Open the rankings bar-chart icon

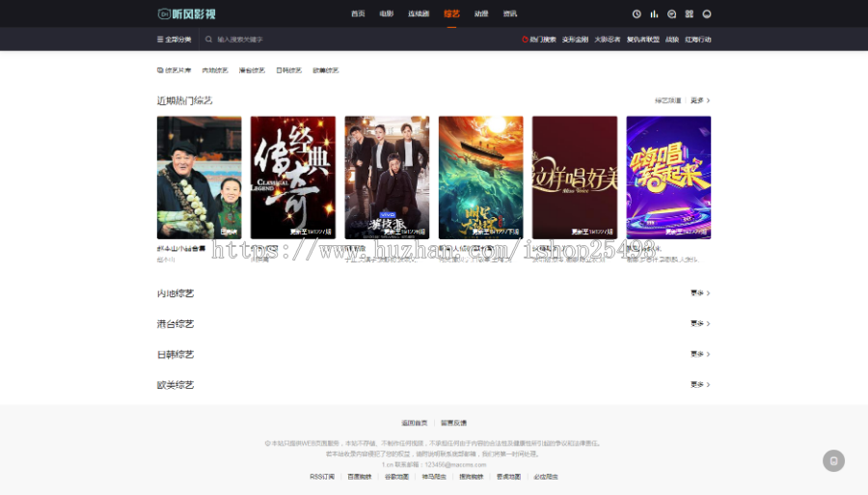654,14
